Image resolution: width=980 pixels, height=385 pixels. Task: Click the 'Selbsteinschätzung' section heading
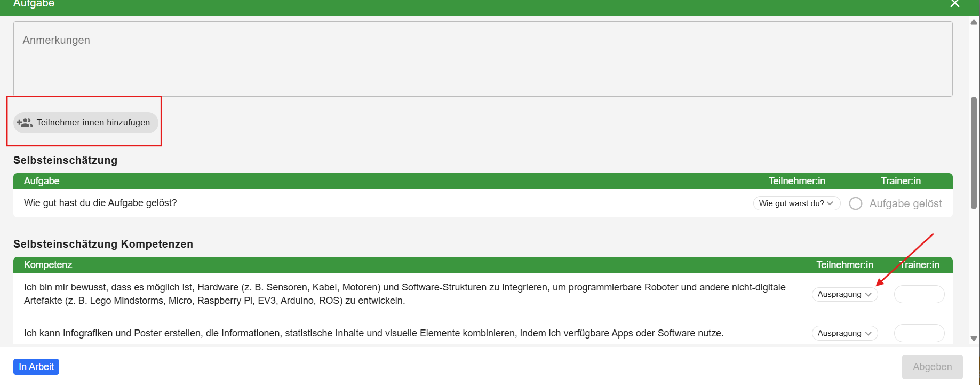click(x=65, y=160)
